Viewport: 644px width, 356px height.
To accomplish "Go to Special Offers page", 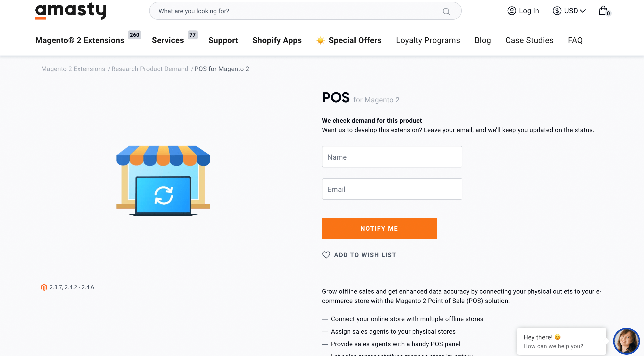I will click(x=355, y=40).
